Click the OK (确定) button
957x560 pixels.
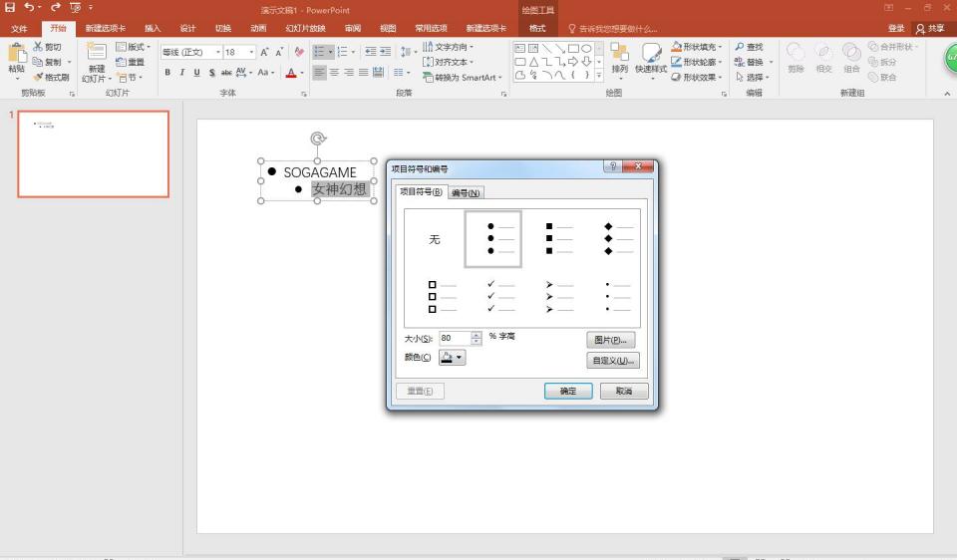568,391
